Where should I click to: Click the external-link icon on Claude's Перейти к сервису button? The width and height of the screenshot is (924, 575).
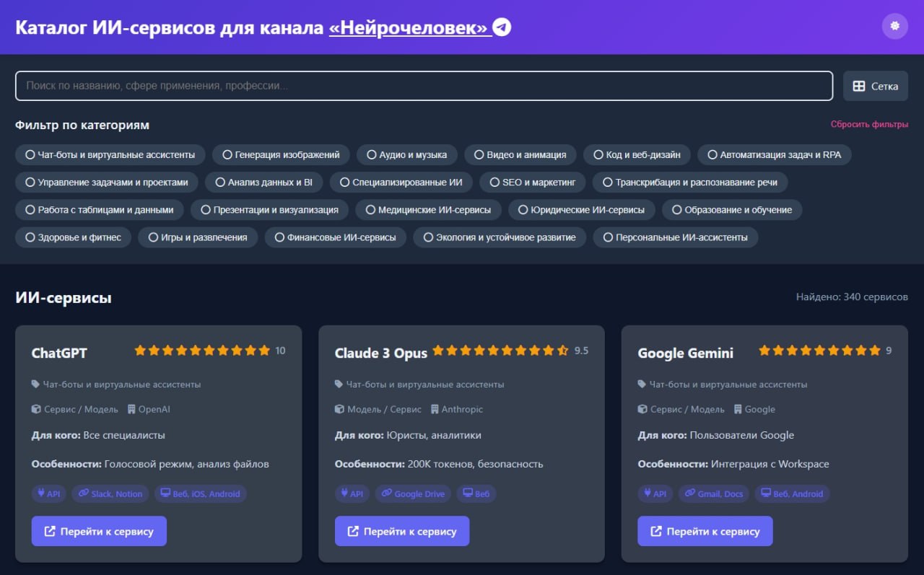[352, 531]
